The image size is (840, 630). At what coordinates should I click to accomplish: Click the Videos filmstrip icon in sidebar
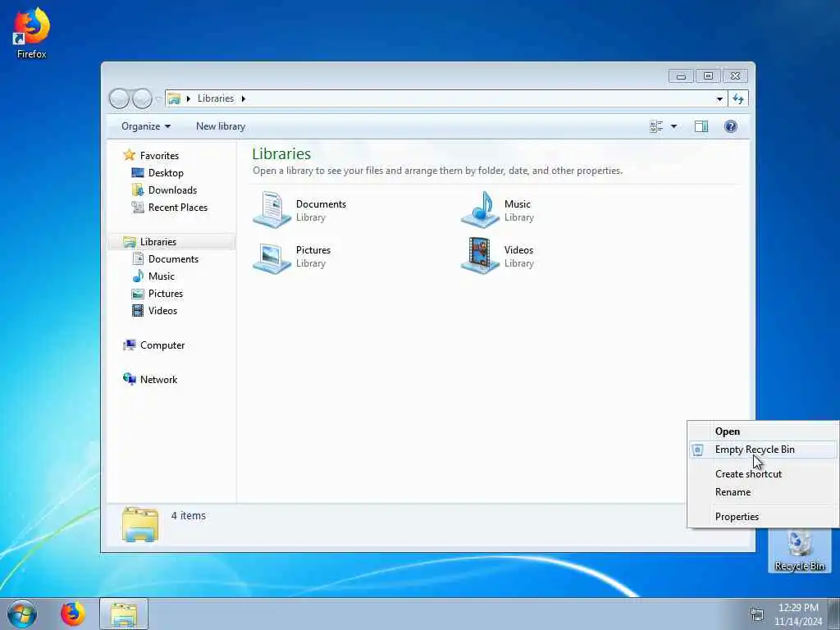(x=138, y=311)
